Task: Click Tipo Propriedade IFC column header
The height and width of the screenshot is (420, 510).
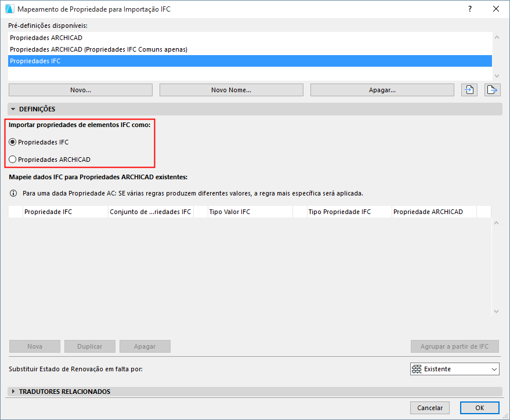Action: [349, 212]
